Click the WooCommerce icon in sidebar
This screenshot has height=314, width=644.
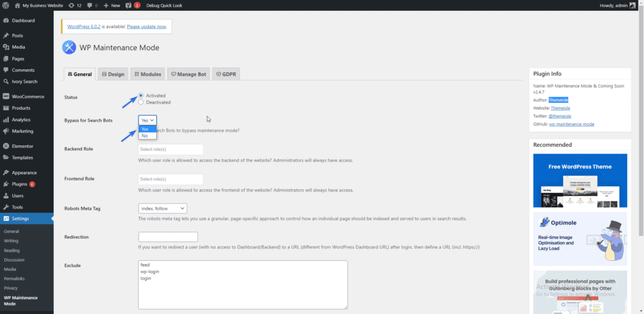pos(6,97)
